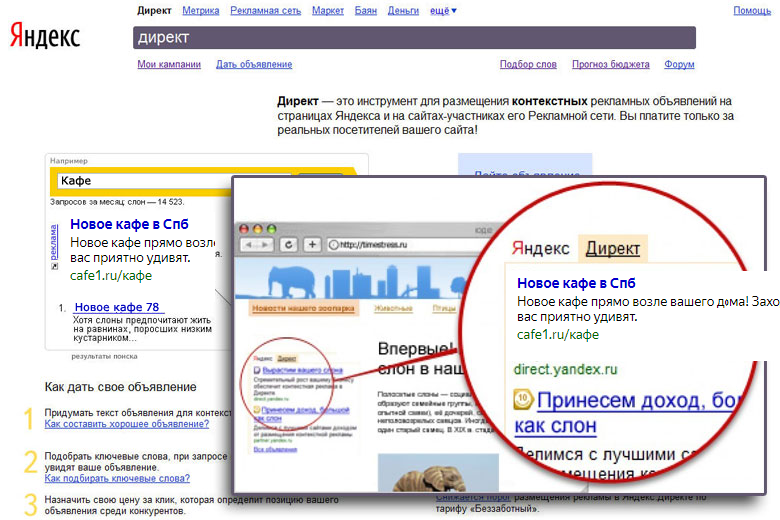Open Новое кафе в Спб in magnified ad
This screenshot has width=780, height=520.
pos(576,283)
